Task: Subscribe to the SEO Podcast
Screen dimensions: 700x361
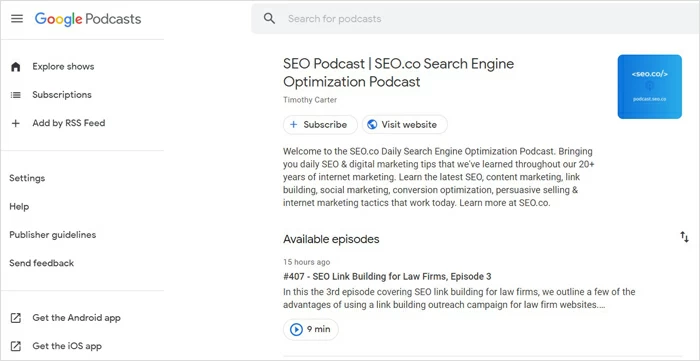Action: (320, 124)
